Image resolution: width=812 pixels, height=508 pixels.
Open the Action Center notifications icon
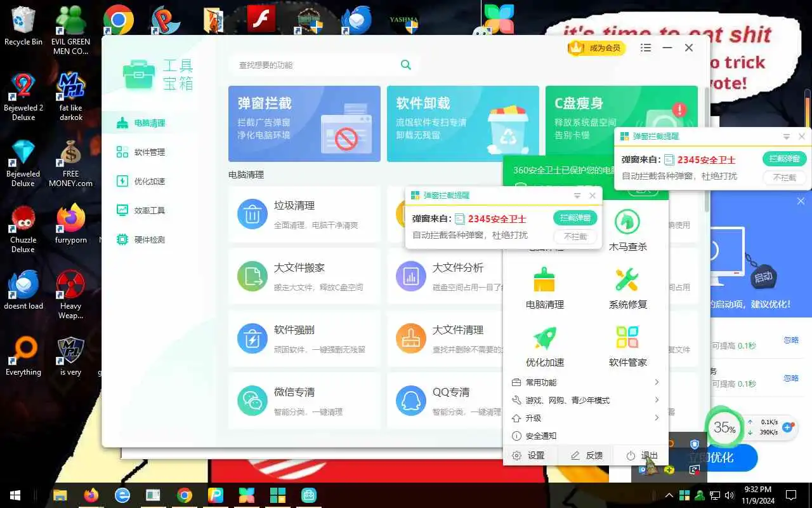(791, 495)
